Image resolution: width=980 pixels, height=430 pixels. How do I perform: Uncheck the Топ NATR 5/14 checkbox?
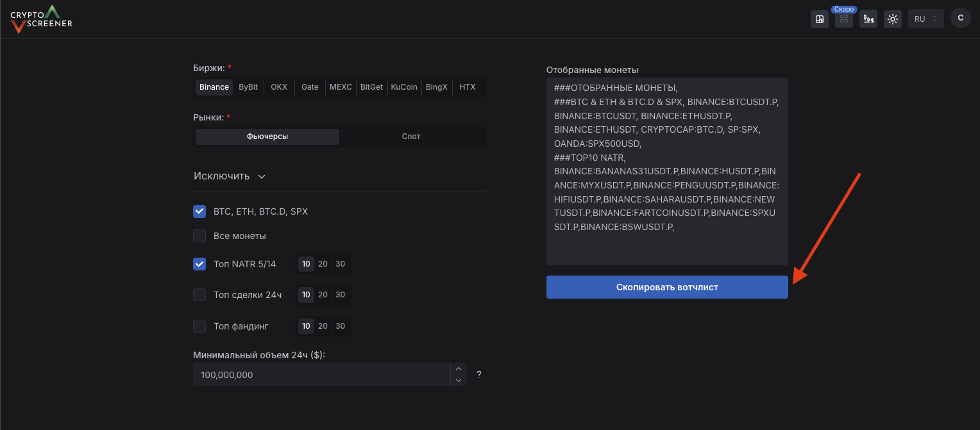coord(199,264)
